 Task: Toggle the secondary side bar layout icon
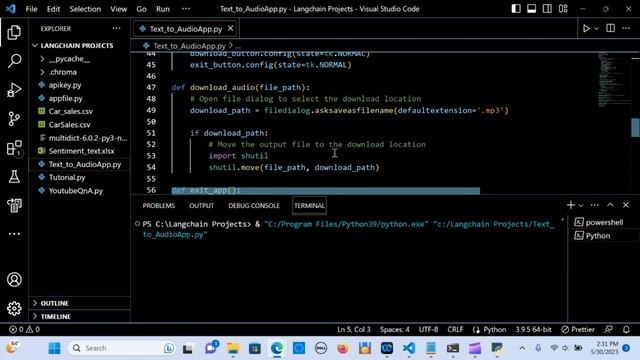pyautogui.click(x=547, y=9)
